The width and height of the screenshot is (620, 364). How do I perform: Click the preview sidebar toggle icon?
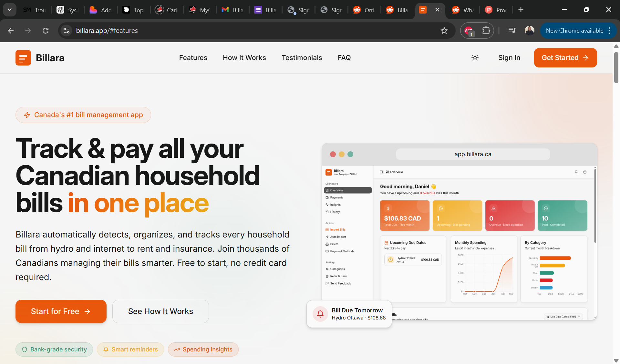[x=381, y=172]
